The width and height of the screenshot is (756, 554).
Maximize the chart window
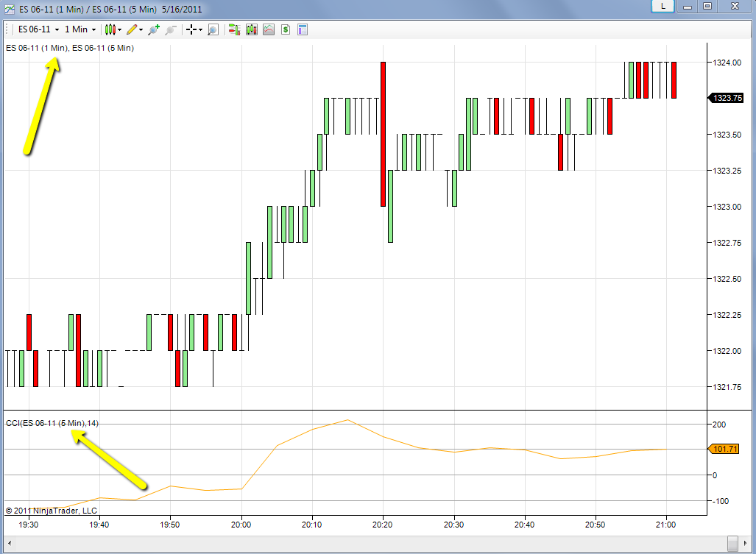pos(707,7)
